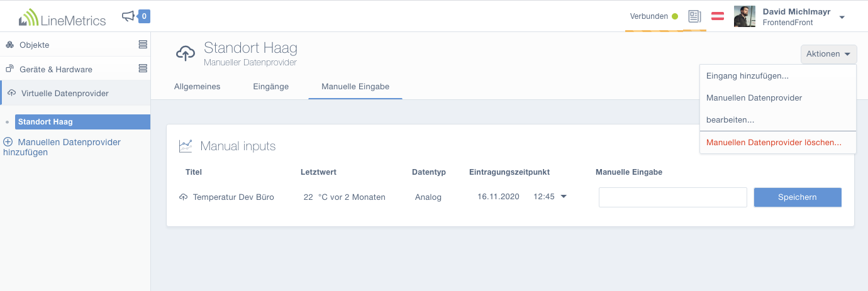The image size is (868, 291).
Task: Open the megaphone announcements icon
Action: (x=128, y=16)
